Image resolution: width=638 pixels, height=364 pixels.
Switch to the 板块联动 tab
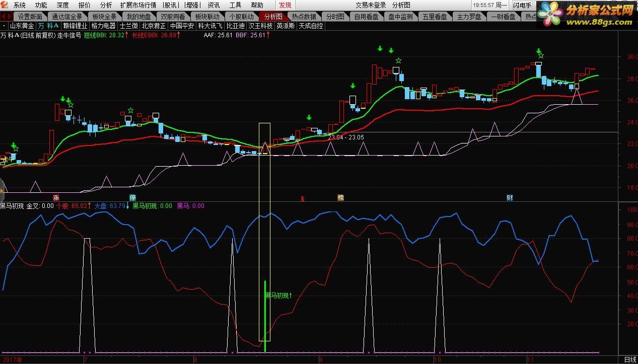pos(207,17)
